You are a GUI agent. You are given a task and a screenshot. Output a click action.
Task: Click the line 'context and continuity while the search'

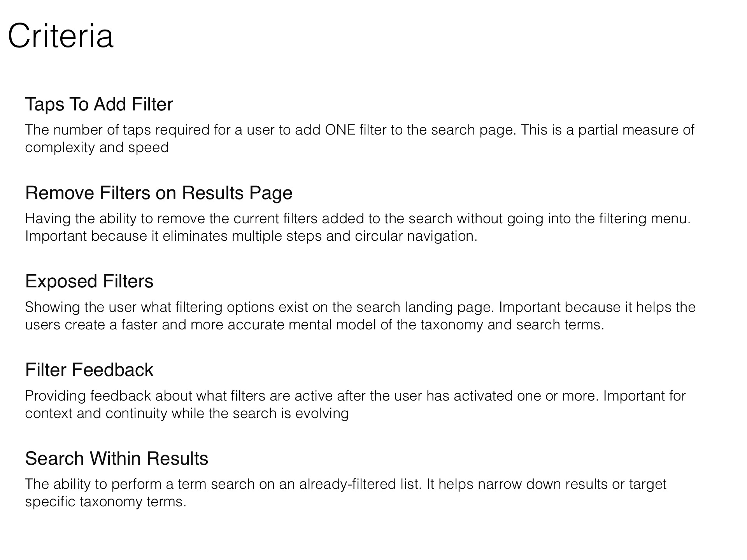pos(187,413)
